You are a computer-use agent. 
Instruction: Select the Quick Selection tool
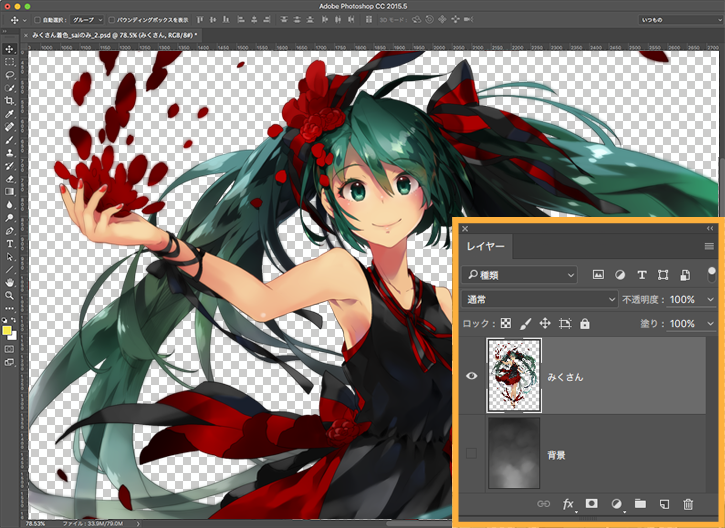click(9, 88)
